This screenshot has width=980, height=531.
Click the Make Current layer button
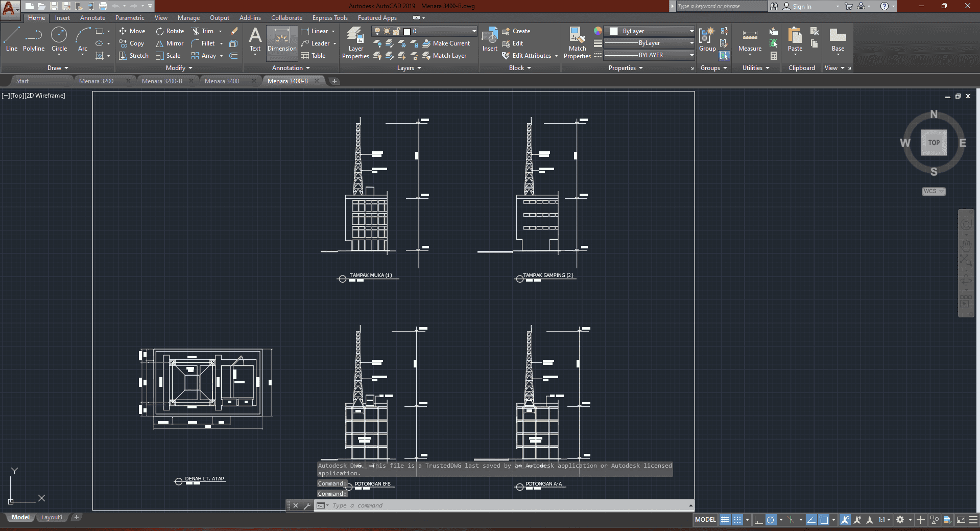pos(446,43)
